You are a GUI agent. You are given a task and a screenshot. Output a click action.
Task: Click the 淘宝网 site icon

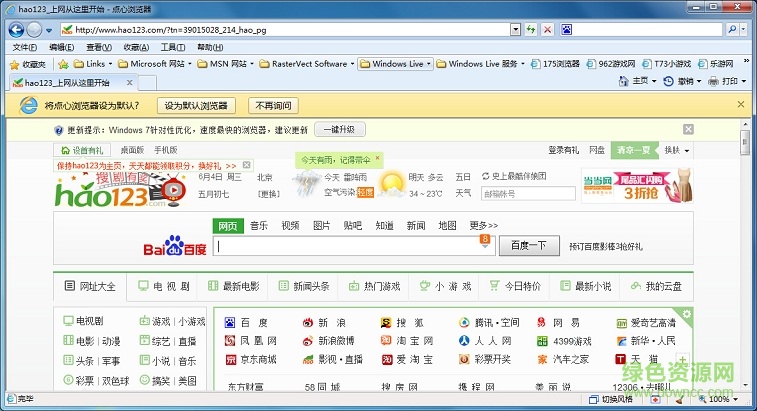tap(386, 341)
